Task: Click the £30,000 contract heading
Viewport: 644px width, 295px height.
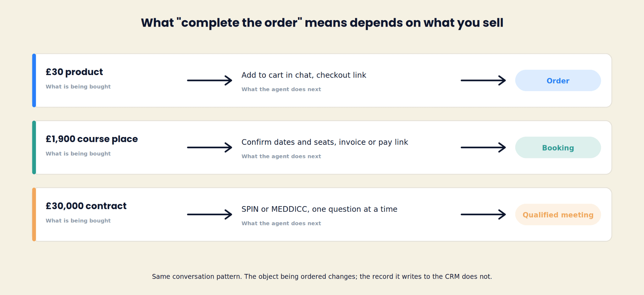Action: [86, 206]
